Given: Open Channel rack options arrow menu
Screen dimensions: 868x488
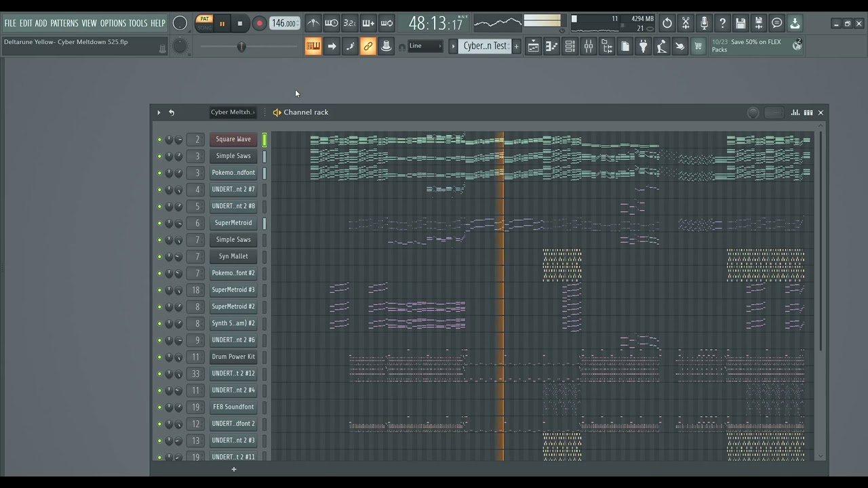Looking at the screenshot, I should 159,113.
